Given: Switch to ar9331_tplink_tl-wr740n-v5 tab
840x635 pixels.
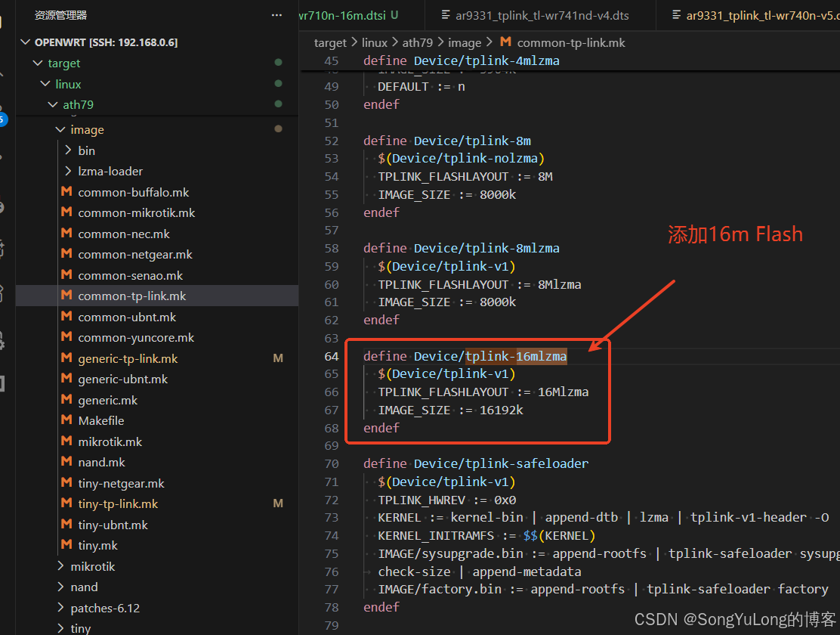Looking at the screenshot, I should click(763, 16).
